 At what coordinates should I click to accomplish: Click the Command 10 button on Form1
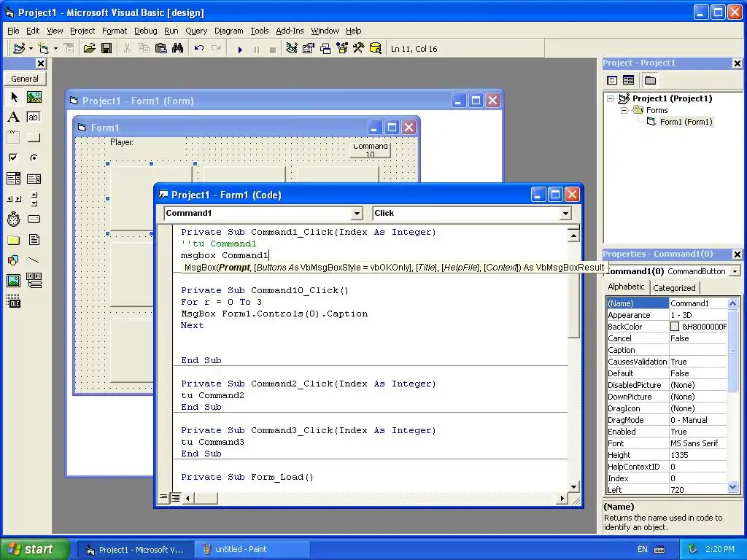pyautogui.click(x=370, y=149)
